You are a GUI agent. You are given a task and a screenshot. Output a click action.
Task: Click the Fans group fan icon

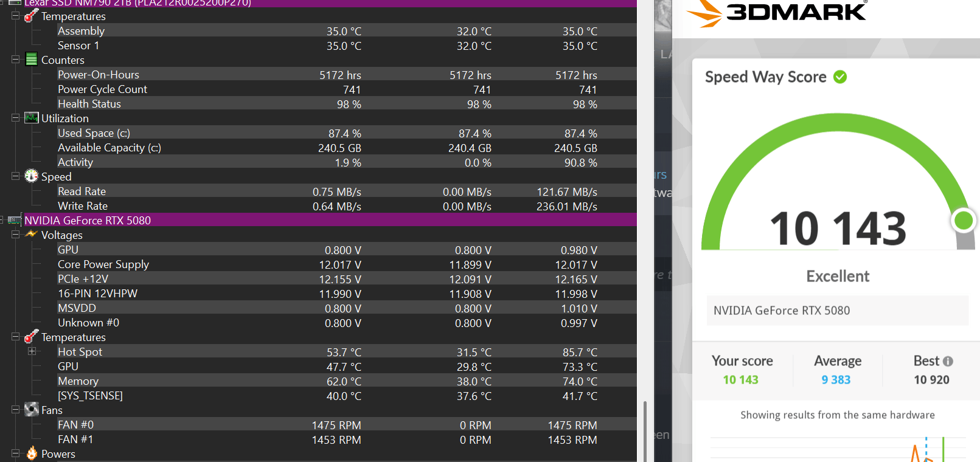coord(32,410)
